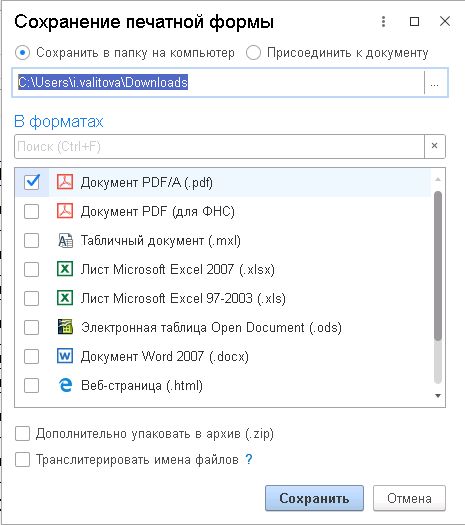Click the Веб-страница html browser icon
The image size is (465, 525).
(x=65, y=385)
